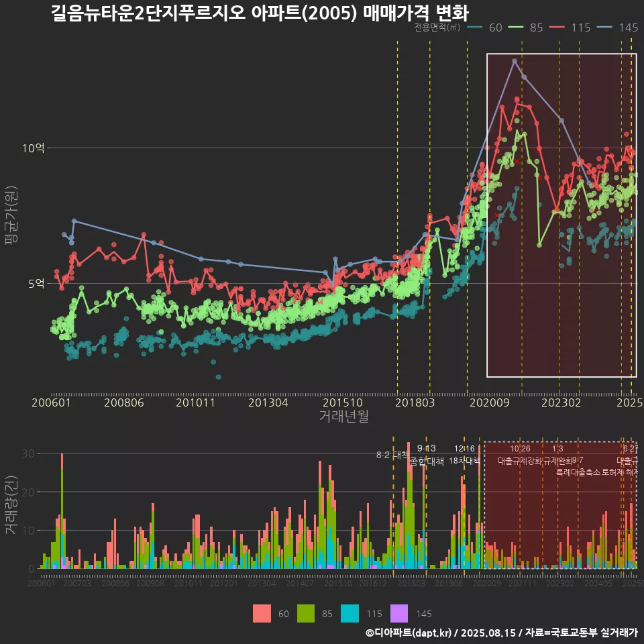Click the purple 145 swatch in bottom legend
This screenshot has width=644, height=644.
[398, 614]
